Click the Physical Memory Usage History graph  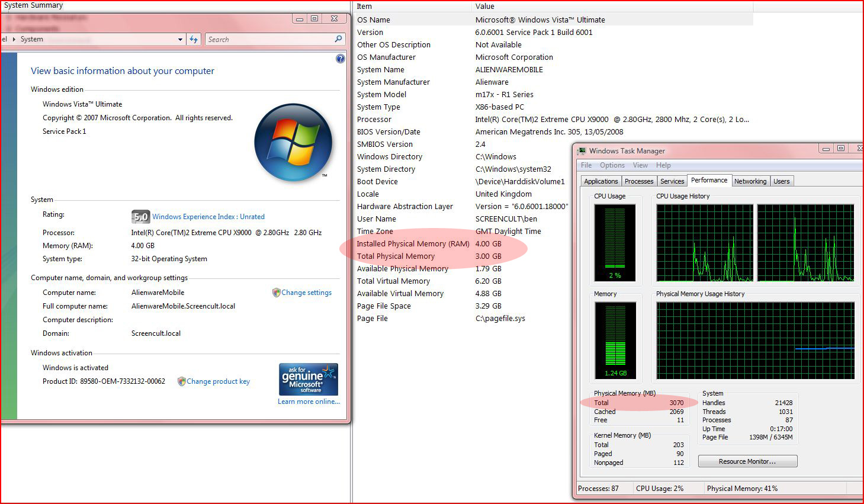click(x=755, y=341)
